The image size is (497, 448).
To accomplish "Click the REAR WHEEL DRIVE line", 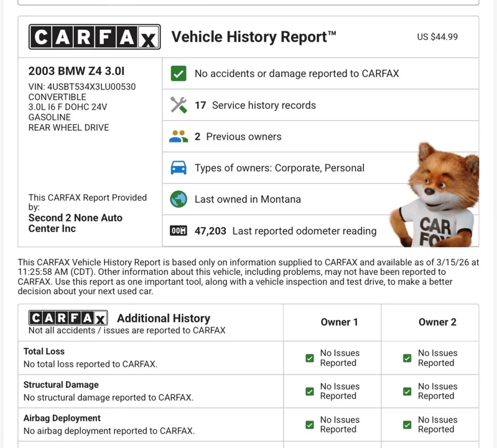I will (x=69, y=128).
